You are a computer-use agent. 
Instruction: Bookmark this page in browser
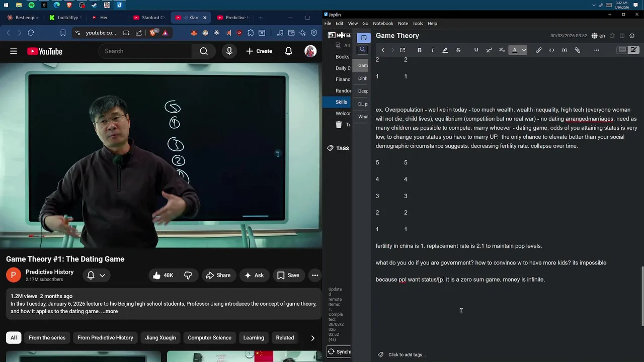pos(63,33)
